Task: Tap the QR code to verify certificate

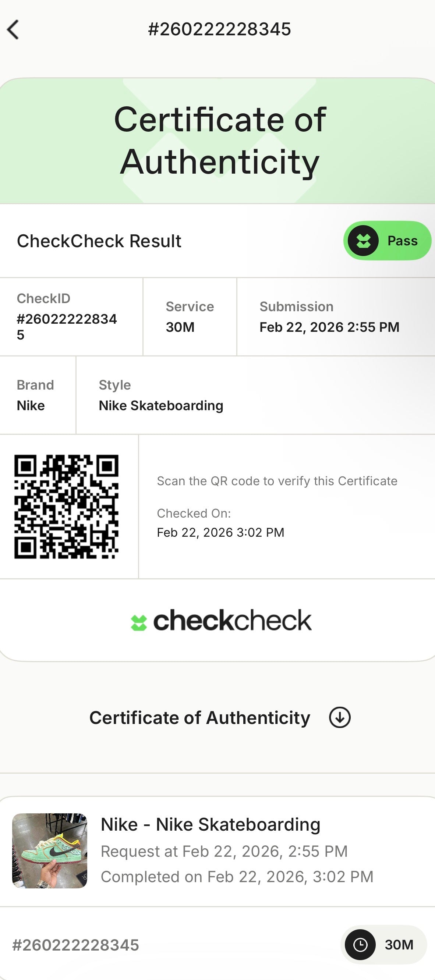Action: tap(67, 507)
